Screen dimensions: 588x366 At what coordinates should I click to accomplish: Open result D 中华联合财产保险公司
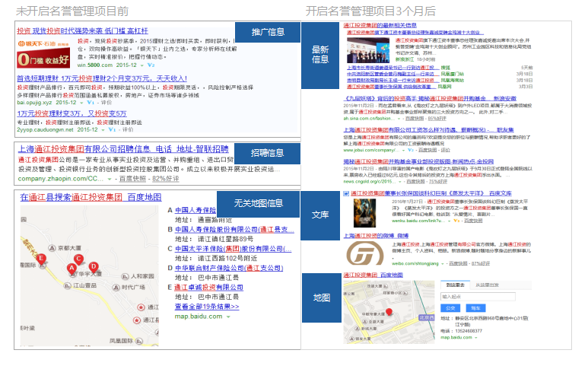point(229,268)
